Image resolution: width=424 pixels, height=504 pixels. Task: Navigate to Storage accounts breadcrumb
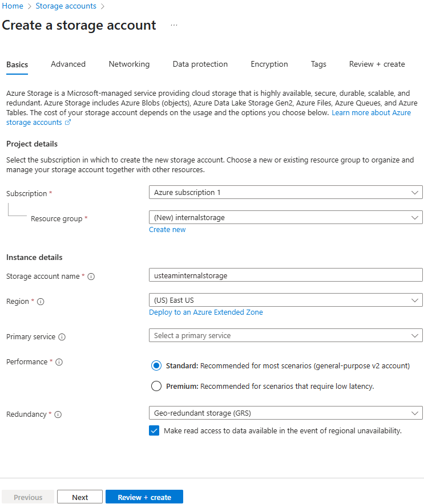(x=66, y=6)
